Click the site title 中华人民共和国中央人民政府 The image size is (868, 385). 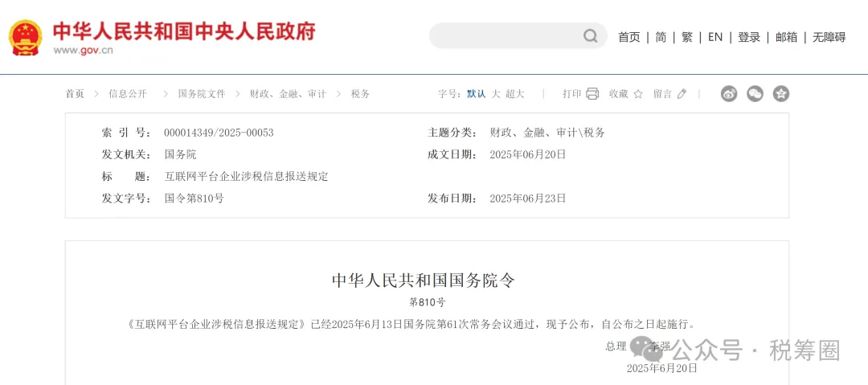pyautogui.click(x=184, y=31)
